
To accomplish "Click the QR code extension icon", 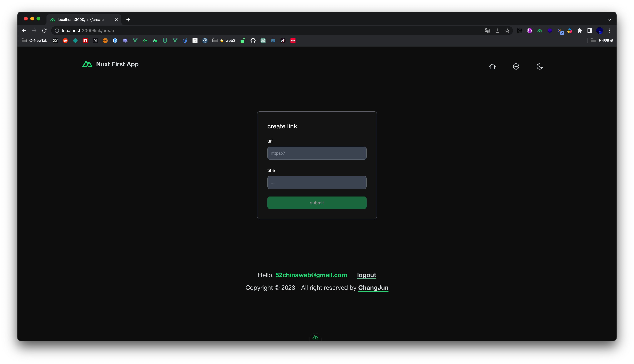I will (x=519, y=31).
